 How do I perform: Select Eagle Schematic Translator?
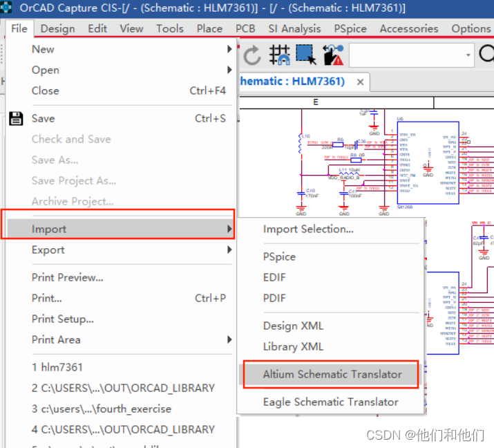tap(330, 402)
